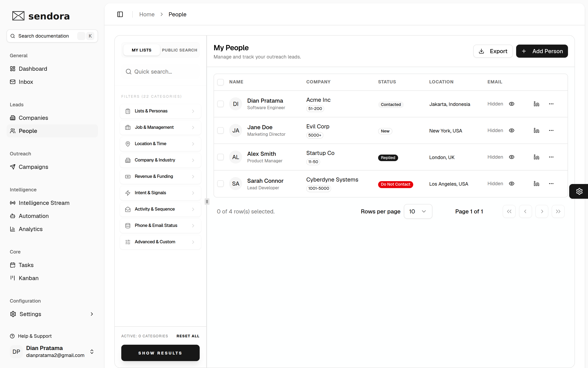
Task: Navigate to Companies in sidebar
Action: (52, 118)
